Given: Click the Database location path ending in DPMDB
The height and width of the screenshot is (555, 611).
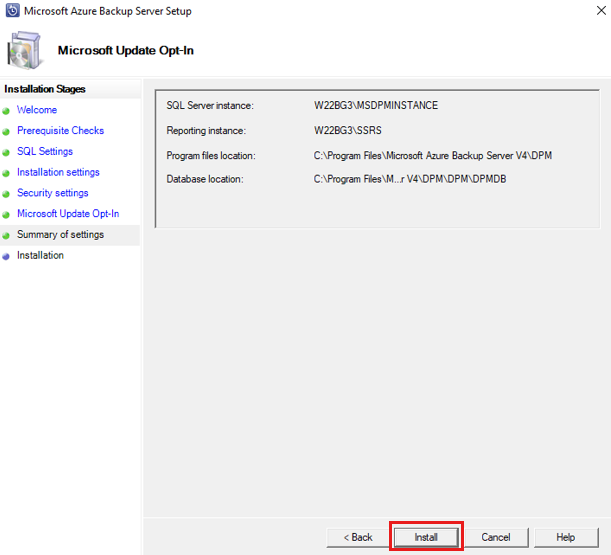Looking at the screenshot, I should [x=410, y=179].
